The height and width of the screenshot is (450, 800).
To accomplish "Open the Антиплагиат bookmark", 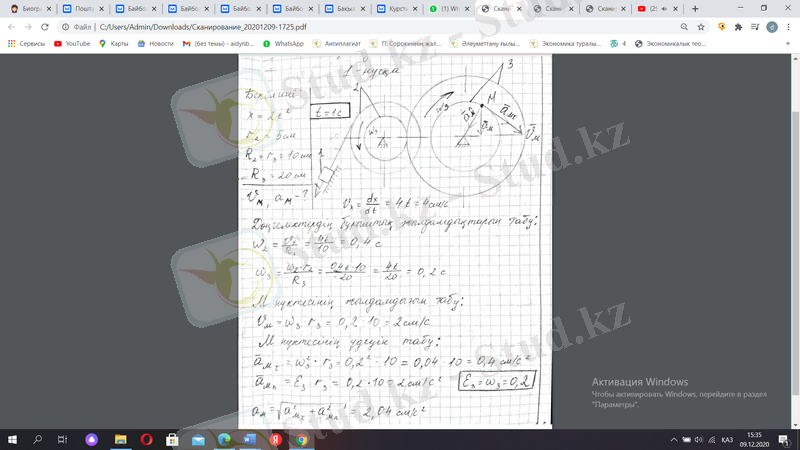I will point(337,44).
